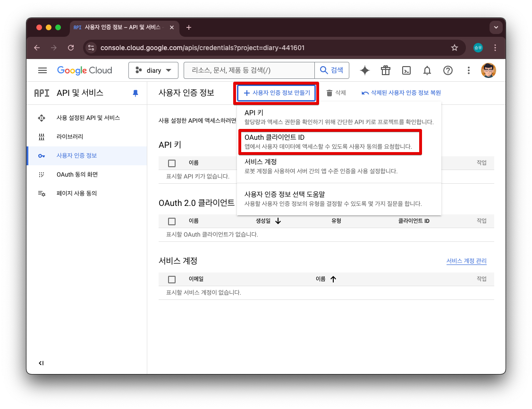Click 삭제된 사용자 인증 정보 복원
This screenshot has height=409, width=532.
coord(401,93)
